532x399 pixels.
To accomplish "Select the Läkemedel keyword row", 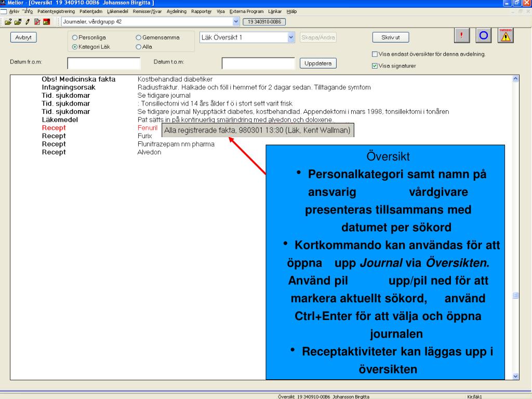I will point(60,120).
